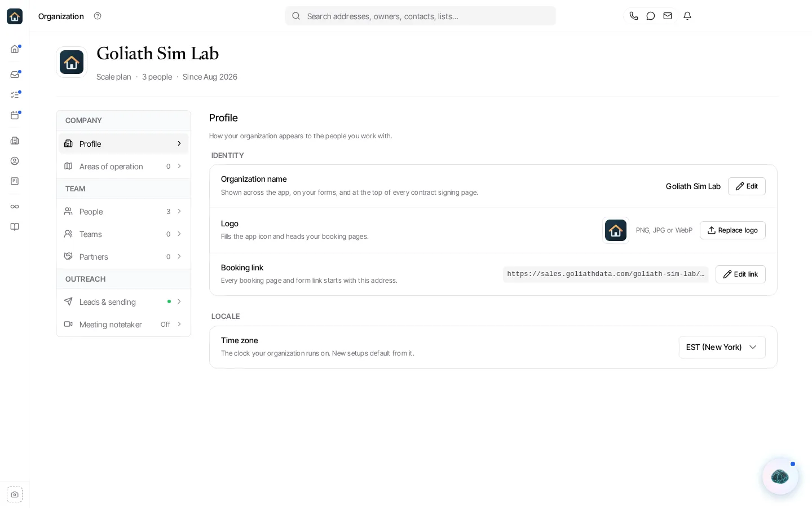Click the 'Goliath Sim Lab' value in Organization name row
Viewport: 812px width, 508px height.
pyautogui.click(x=693, y=186)
